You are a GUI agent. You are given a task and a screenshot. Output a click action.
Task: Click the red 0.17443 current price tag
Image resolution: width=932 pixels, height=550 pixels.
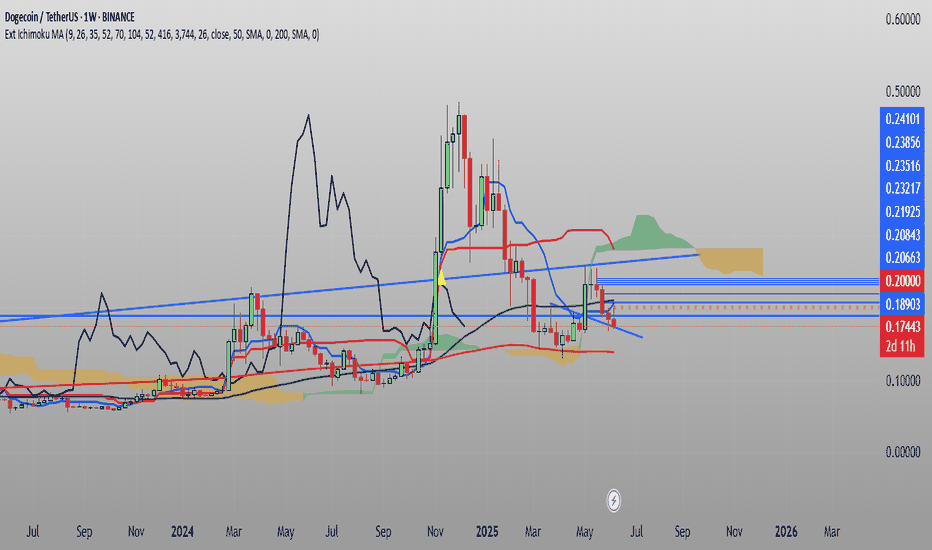pos(902,326)
